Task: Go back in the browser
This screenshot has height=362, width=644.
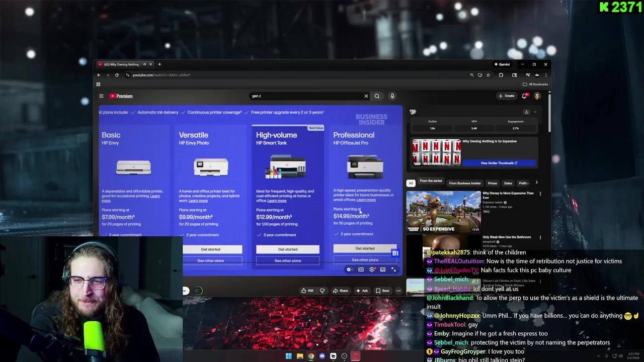Action: click(99, 75)
